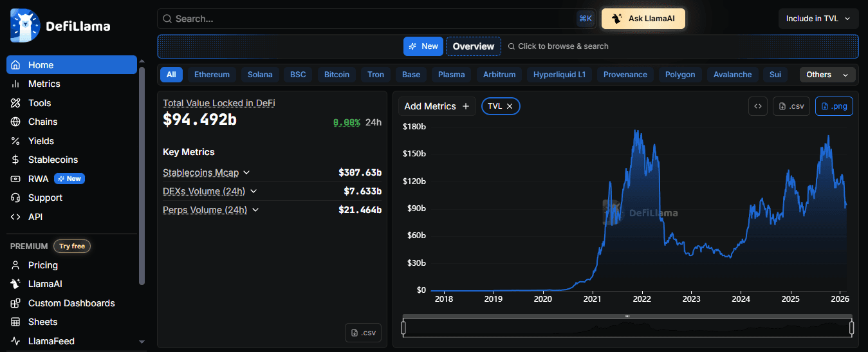868x352 pixels.
Task: Select the Plasma chain tab
Action: (451, 75)
